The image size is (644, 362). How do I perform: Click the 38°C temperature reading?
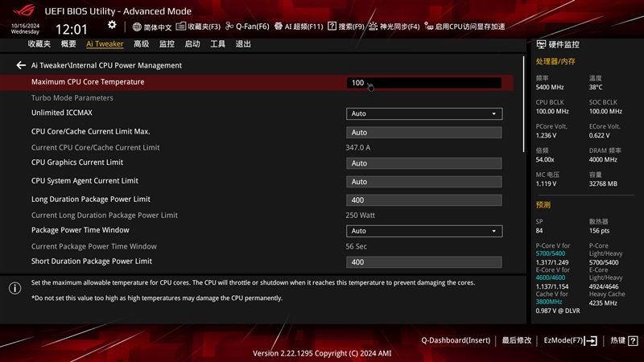596,87
